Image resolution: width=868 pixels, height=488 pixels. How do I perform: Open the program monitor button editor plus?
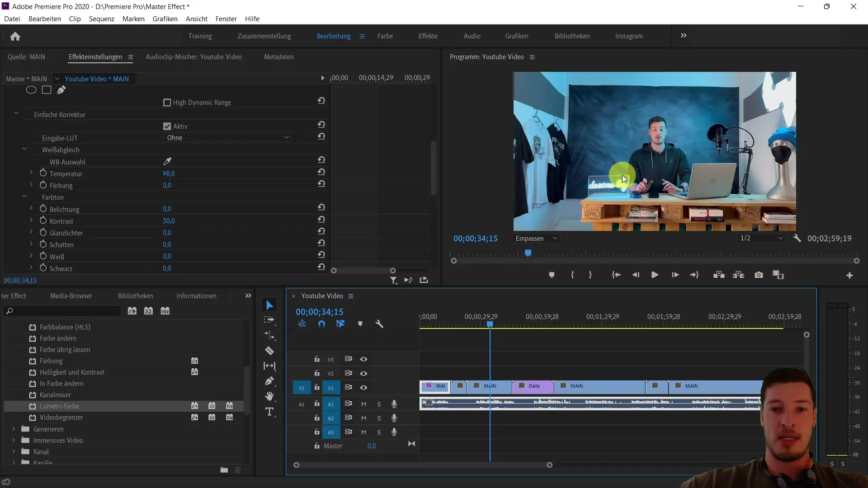pyautogui.click(x=849, y=275)
